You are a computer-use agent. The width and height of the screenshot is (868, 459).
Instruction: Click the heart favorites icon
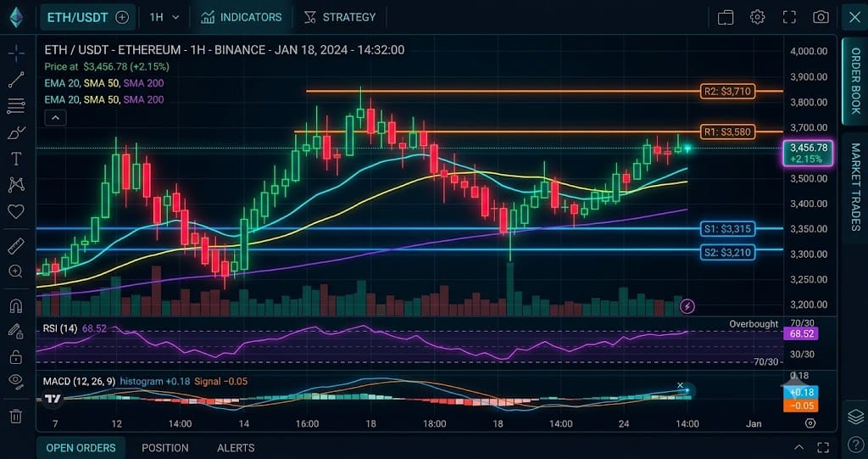[16, 210]
